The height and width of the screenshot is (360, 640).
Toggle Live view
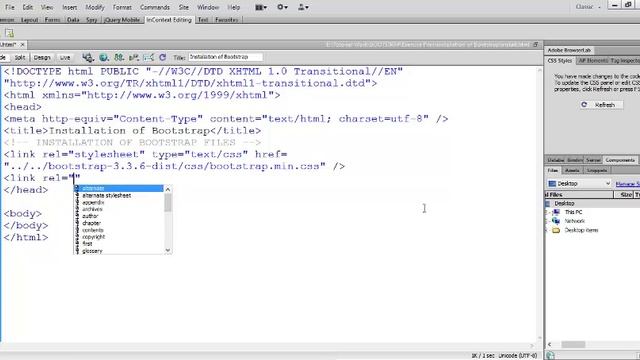pyautogui.click(x=65, y=58)
